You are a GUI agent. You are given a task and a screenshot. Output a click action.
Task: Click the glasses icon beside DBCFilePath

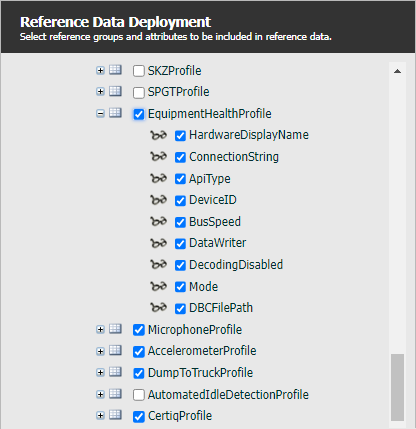158,308
